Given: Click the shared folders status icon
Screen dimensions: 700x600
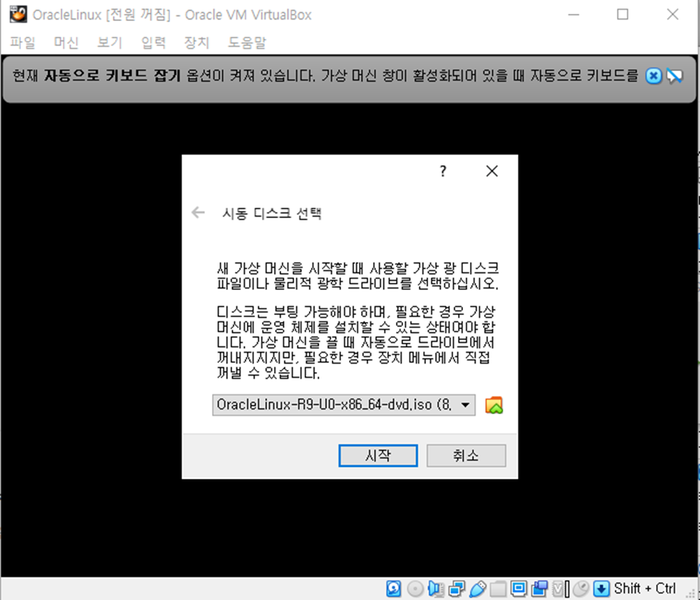Looking at the screenshot, I should pos(498,589).
